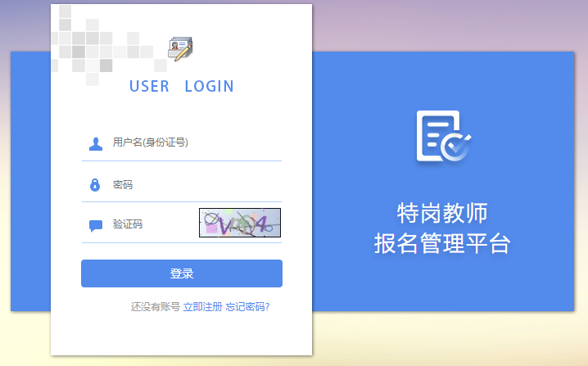
Task: Click the chat bubble icon beside 验证码
Action: click(x=96, y=226)
